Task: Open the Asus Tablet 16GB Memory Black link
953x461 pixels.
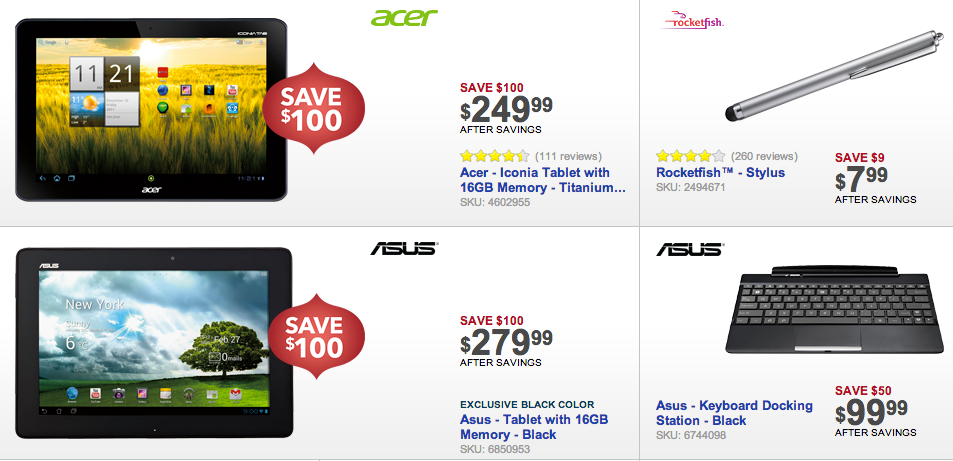Action: pos(533,427)
